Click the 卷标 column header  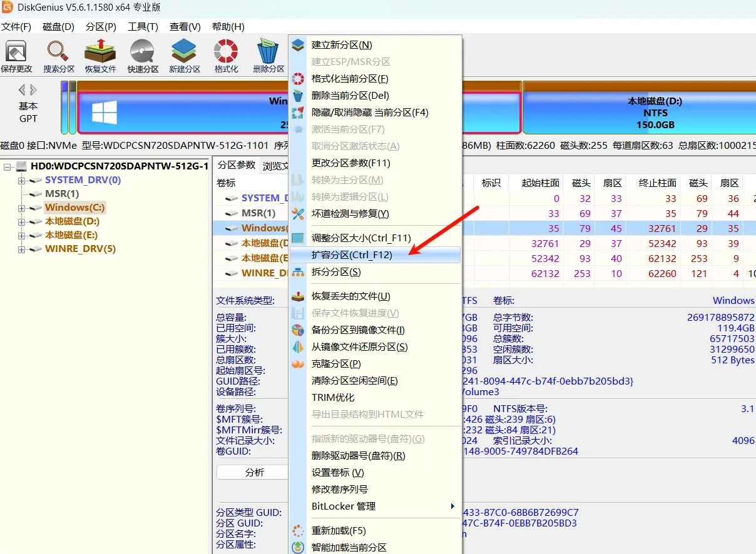coord(226,183)
